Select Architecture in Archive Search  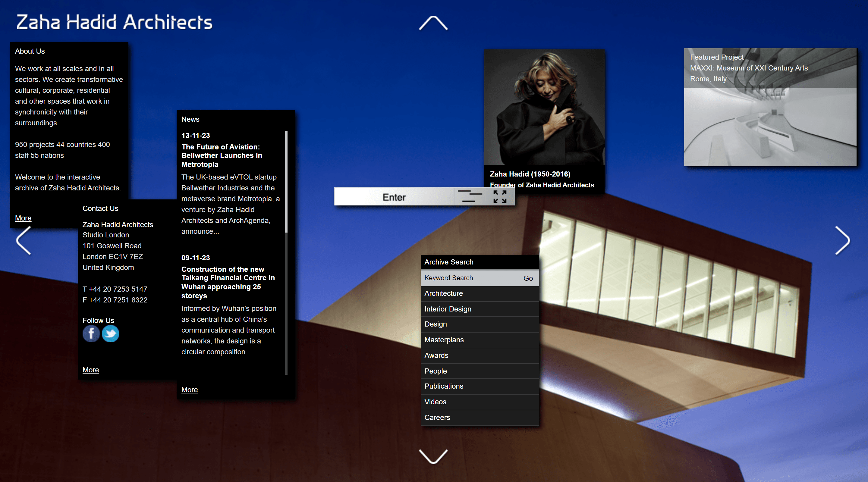[x=443, y=293]
